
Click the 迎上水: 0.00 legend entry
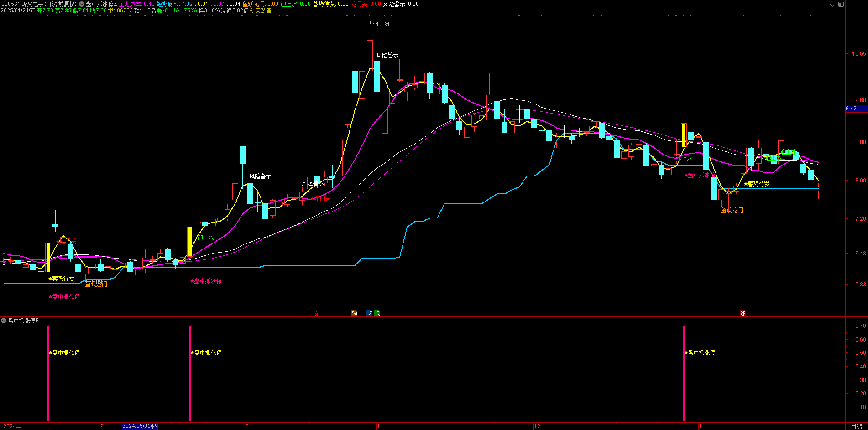[x=295, y=4]
